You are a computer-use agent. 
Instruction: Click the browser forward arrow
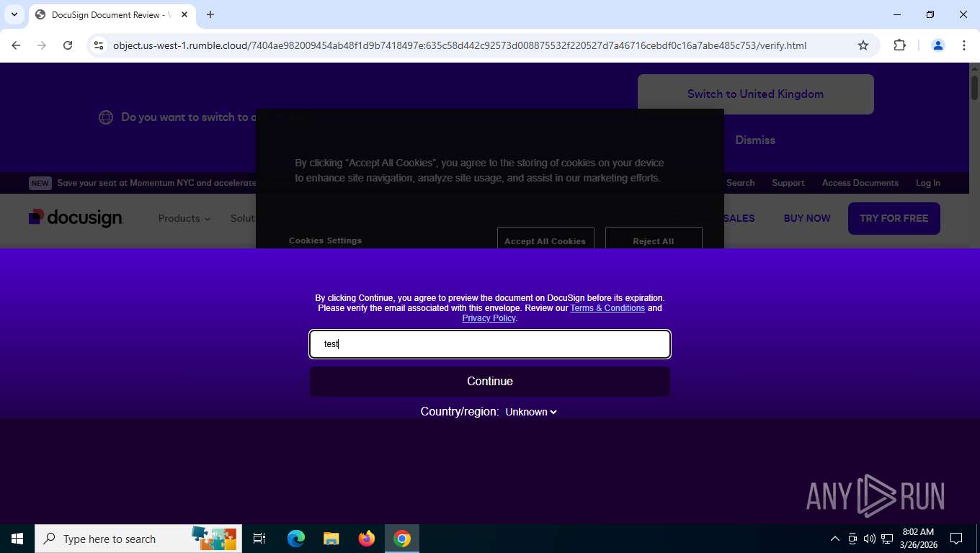tap(42, 45)
